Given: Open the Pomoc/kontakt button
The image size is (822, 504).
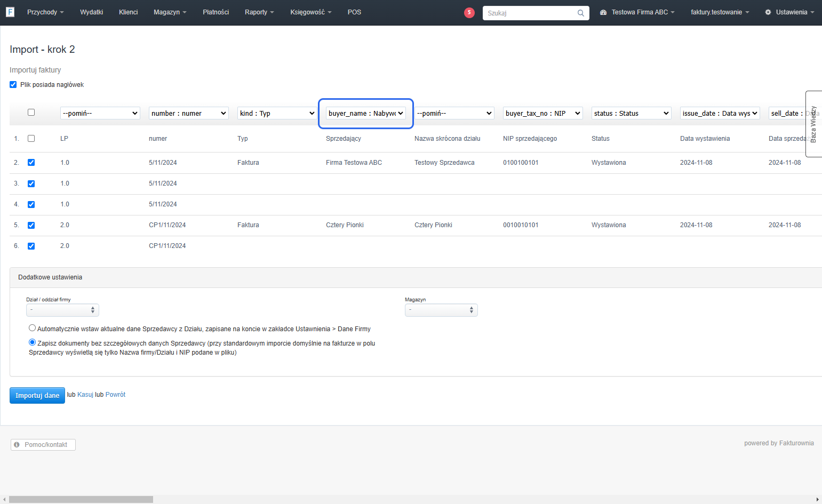Looking at the screenshot, I should click(43, 445).
